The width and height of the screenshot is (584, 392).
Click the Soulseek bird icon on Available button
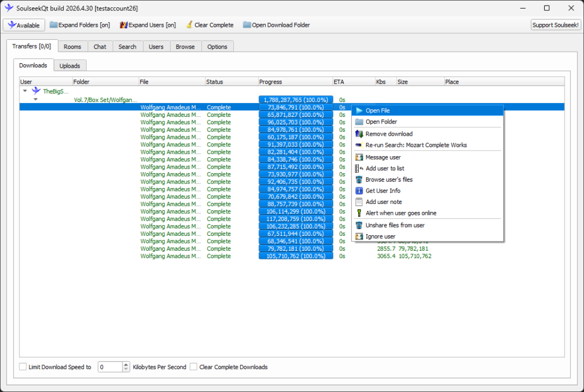(12, 25)
